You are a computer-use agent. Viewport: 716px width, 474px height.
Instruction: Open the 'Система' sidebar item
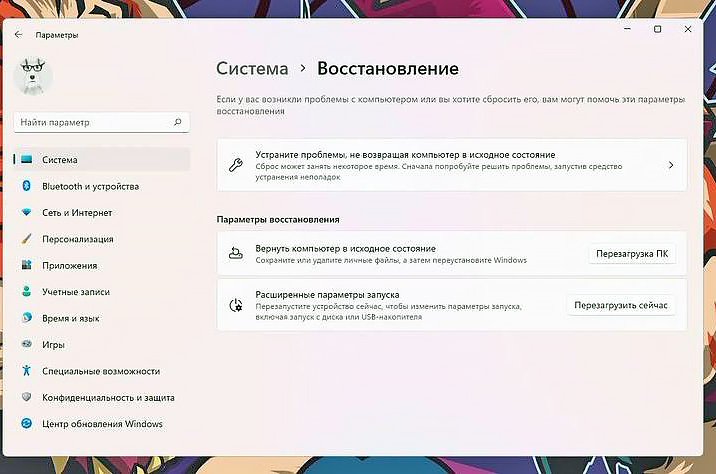coord(101,159)
